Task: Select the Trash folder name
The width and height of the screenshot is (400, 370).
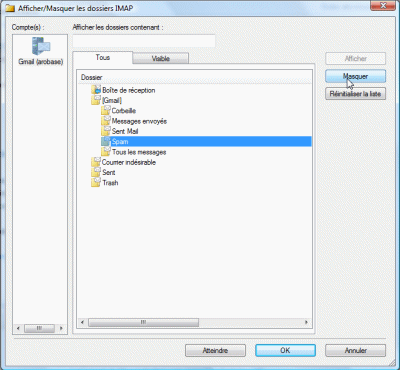Action: click(110, 183)
